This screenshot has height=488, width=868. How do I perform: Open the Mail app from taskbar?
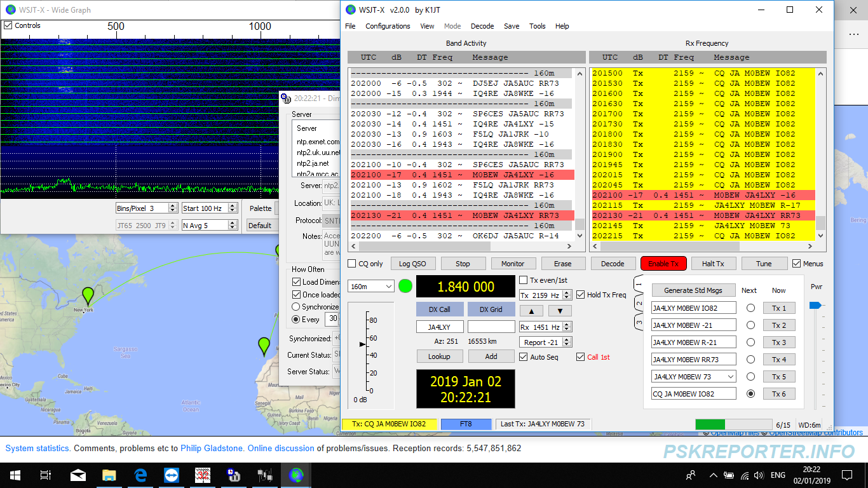tap(78, 475)
